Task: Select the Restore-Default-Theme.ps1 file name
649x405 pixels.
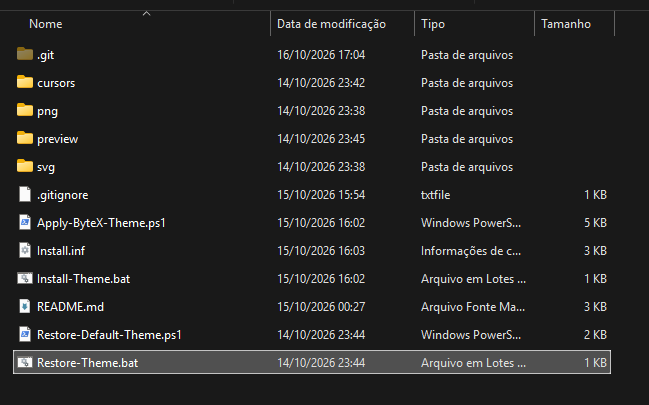Action: point(109,335)
